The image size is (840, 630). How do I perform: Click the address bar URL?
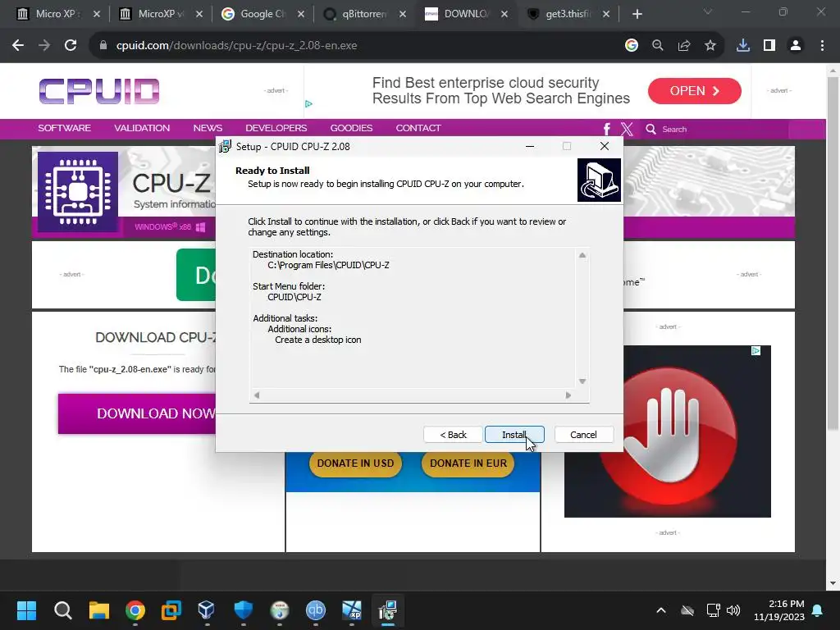[x=236, y=46]
